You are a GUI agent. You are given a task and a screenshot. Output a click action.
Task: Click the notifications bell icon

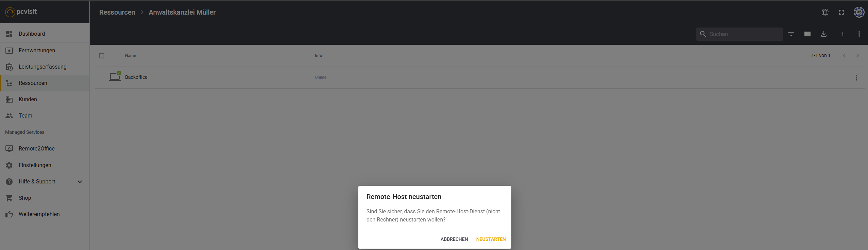coord(825,12)
